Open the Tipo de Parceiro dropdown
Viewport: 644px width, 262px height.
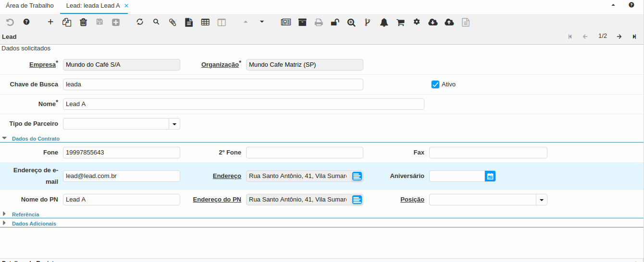click(174, 124)
